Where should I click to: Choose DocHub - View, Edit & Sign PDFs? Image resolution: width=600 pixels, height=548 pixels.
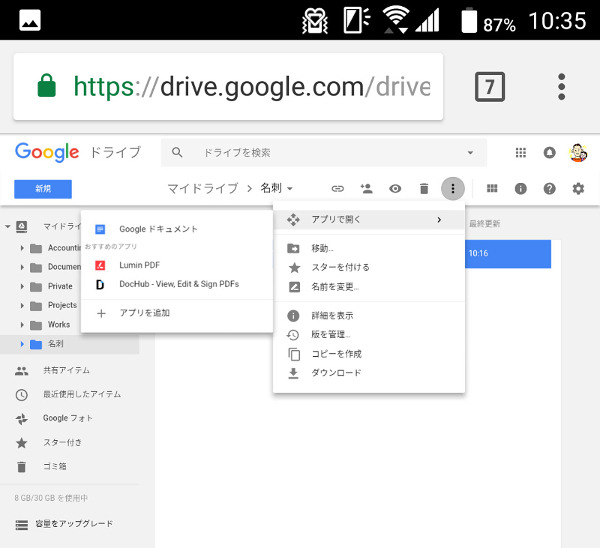coord(177,284)
